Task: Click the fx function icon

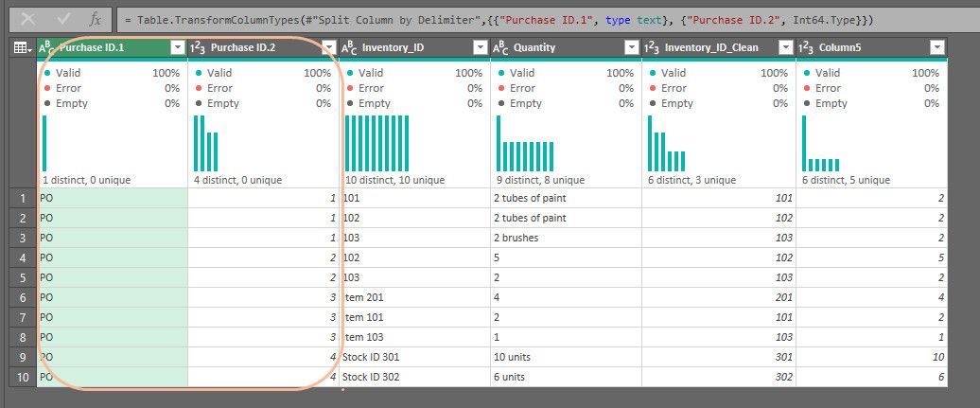Action: coord(95,19)
